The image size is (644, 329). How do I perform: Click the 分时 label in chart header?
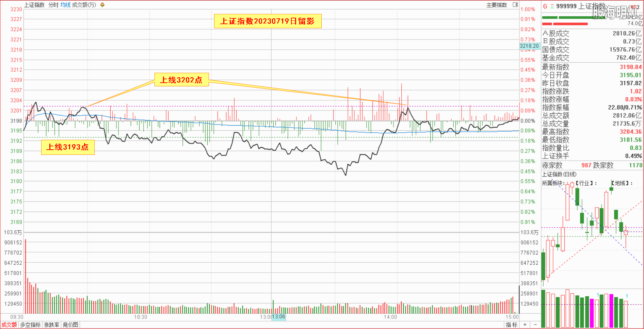click(53, 5)
